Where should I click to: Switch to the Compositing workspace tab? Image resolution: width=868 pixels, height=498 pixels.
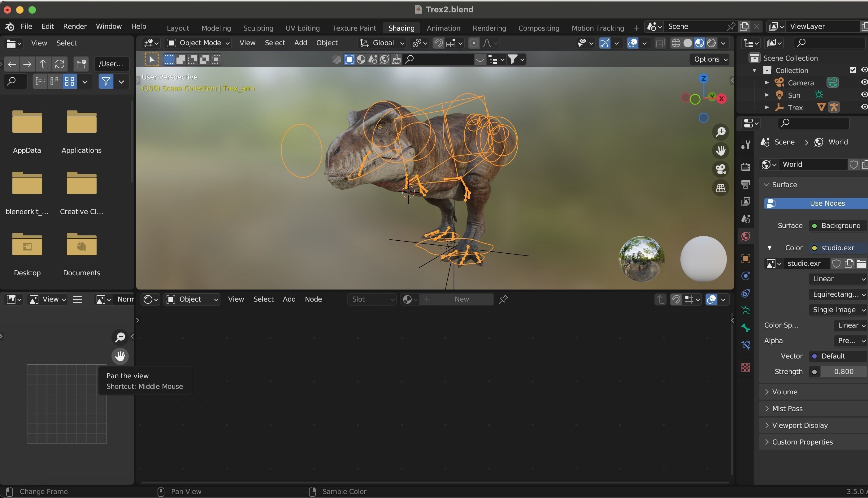pos(538,28)
